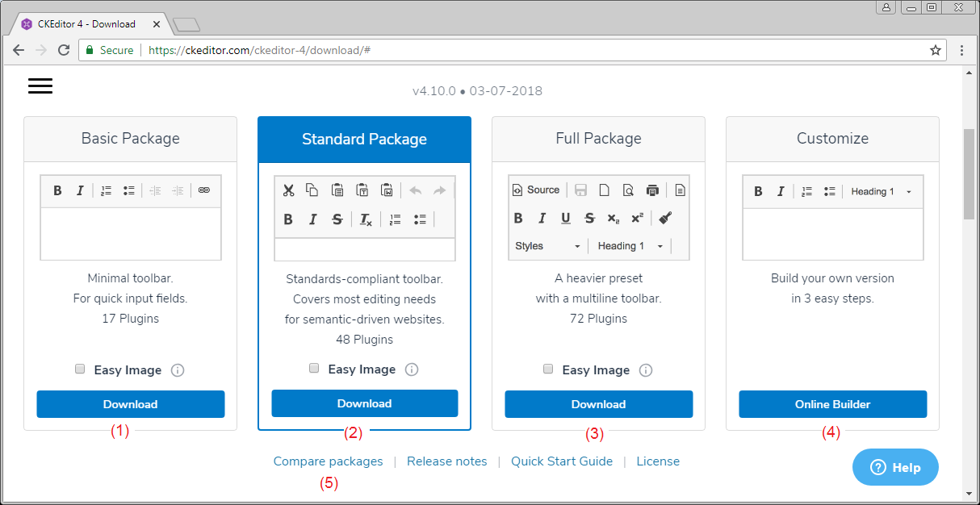Click Easy Image info icon under Basic Package
980x505 pixels.
click(178, 370)
